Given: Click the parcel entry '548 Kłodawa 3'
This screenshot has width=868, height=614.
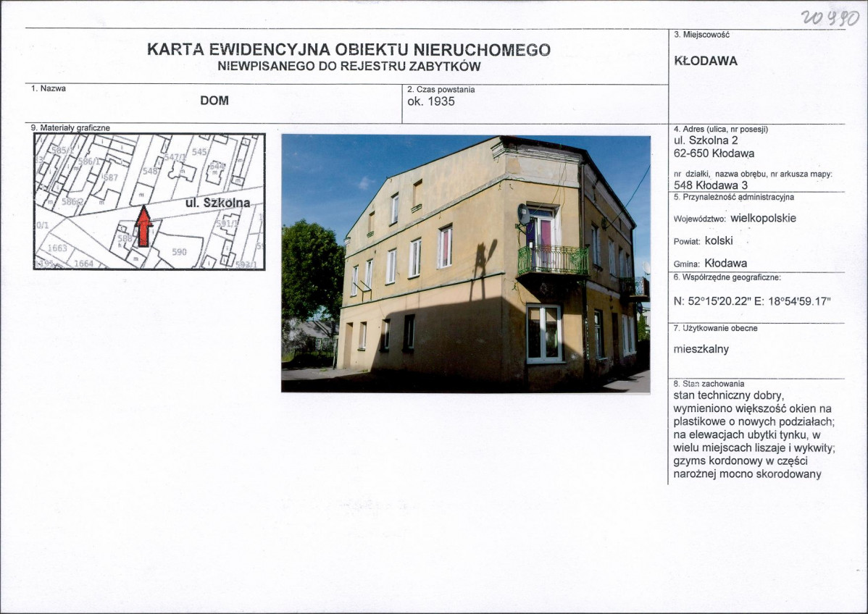Looking at the screenshot, I should [x=711, y=185].
